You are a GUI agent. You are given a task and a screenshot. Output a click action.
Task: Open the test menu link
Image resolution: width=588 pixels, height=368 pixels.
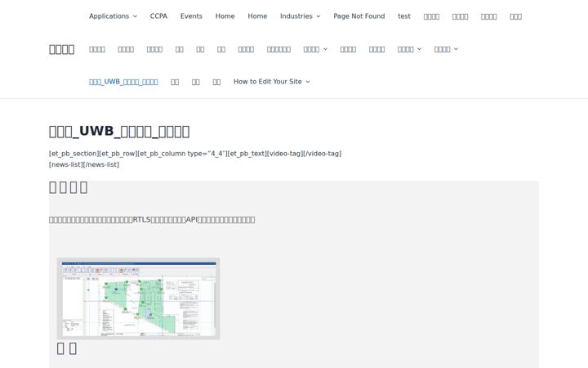click(x=404, y=16)
